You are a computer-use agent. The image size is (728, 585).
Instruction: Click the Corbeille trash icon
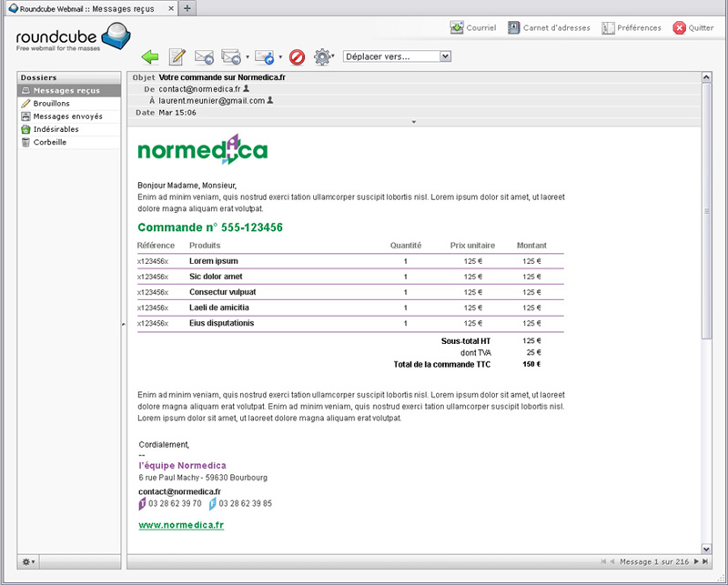pos(26,143)
